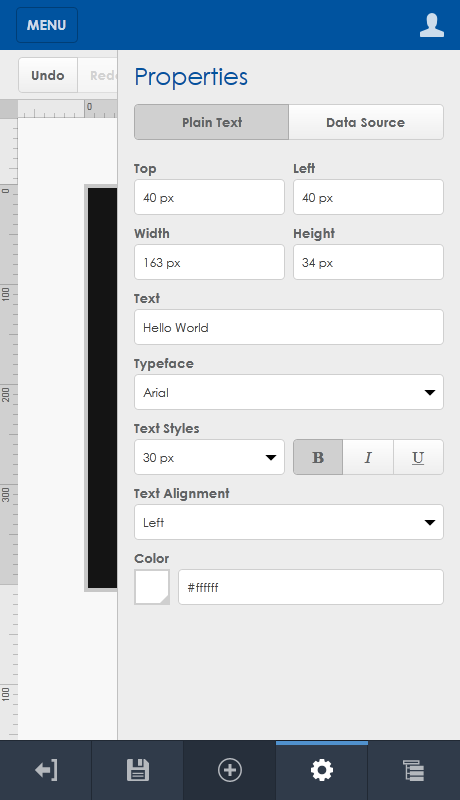This screenshot has width=460, height=800.
Task: Open the MENU button
Action: (46, 25)
